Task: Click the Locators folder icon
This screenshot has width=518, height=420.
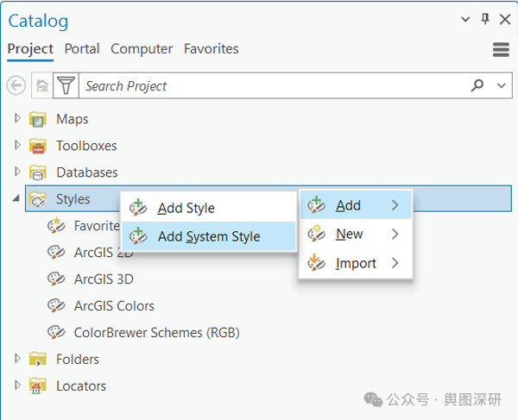Action: (38, 386)
